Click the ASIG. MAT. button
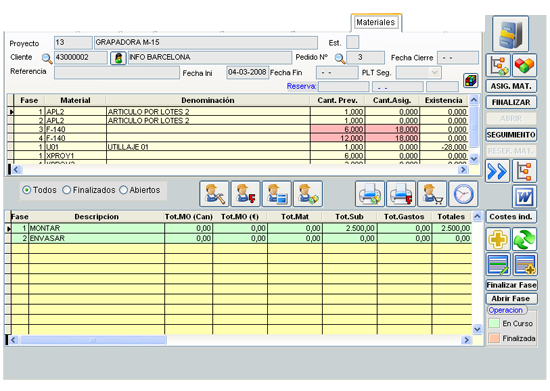Image resolution: width=550 pixels, height=391 pixels. coord(511,86)
